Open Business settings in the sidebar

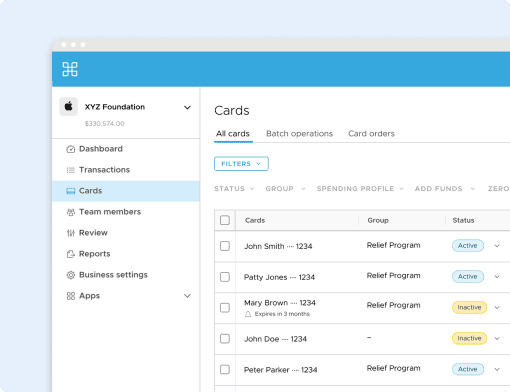point(126,275)
